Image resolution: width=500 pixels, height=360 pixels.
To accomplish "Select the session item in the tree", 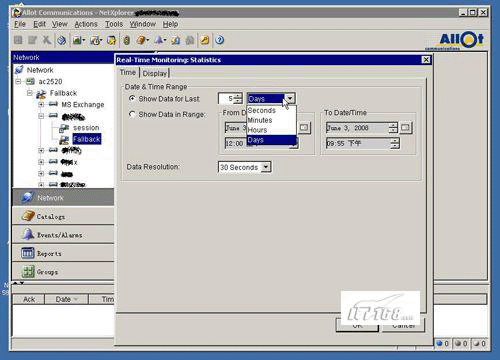I will tap(86, 128).
